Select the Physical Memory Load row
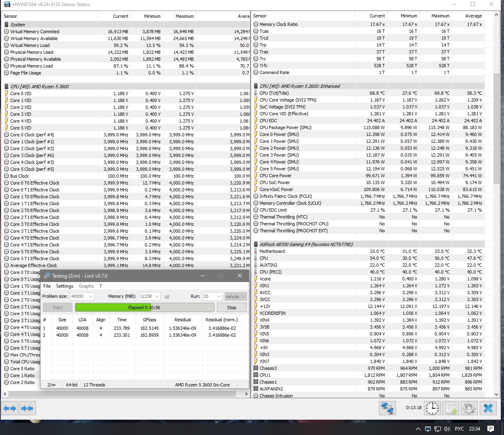The width and height of the screenshot is (504, 435). pos(126,66)
